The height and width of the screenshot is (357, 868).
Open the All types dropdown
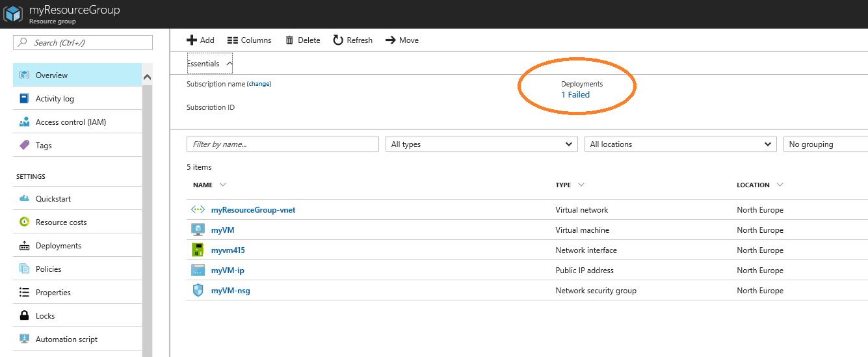(482, 144)
